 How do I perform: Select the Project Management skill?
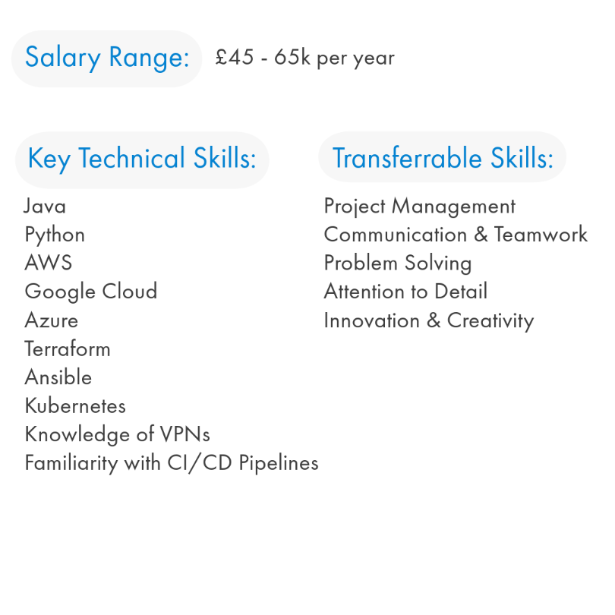tap(420, 207)
